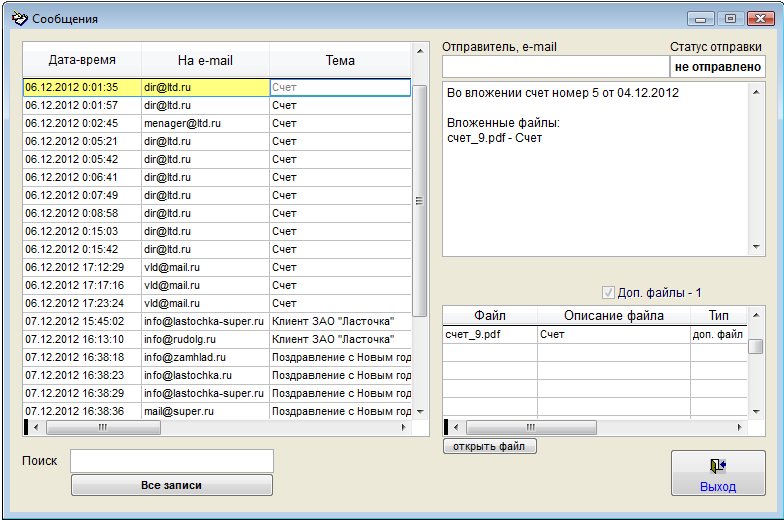Click the На e-mail column header
784x520 pixels.
(205, 61)
